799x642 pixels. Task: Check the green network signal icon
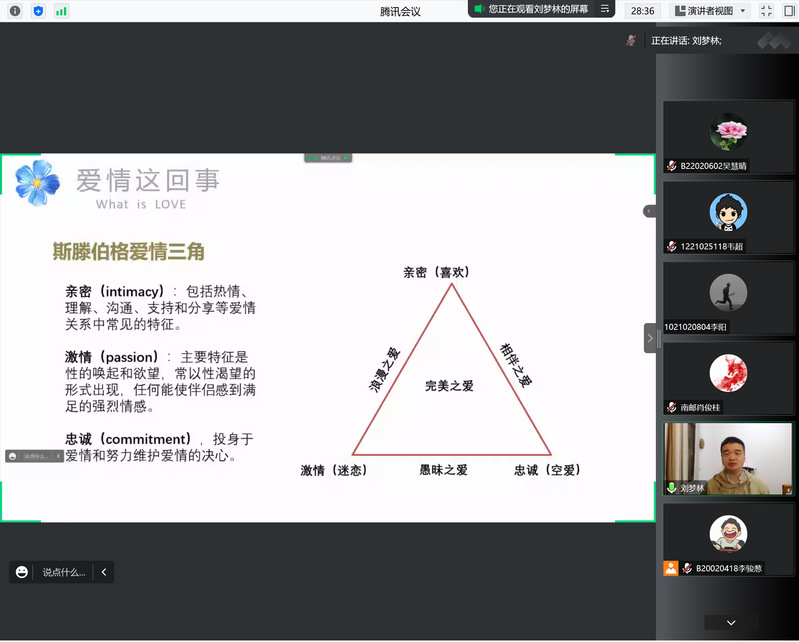pyautogui.click(x=61, y=11)
